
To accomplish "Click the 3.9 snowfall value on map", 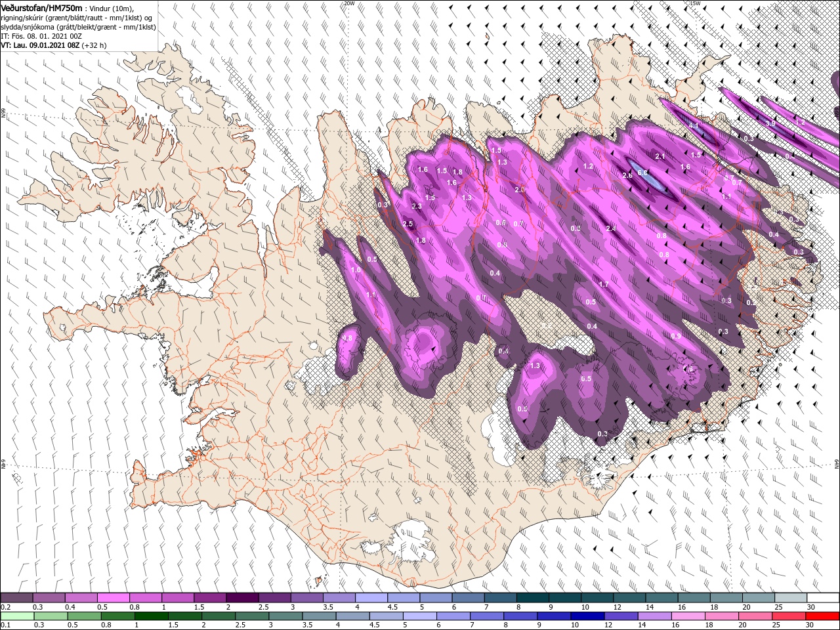I will (x=770, y=123).
